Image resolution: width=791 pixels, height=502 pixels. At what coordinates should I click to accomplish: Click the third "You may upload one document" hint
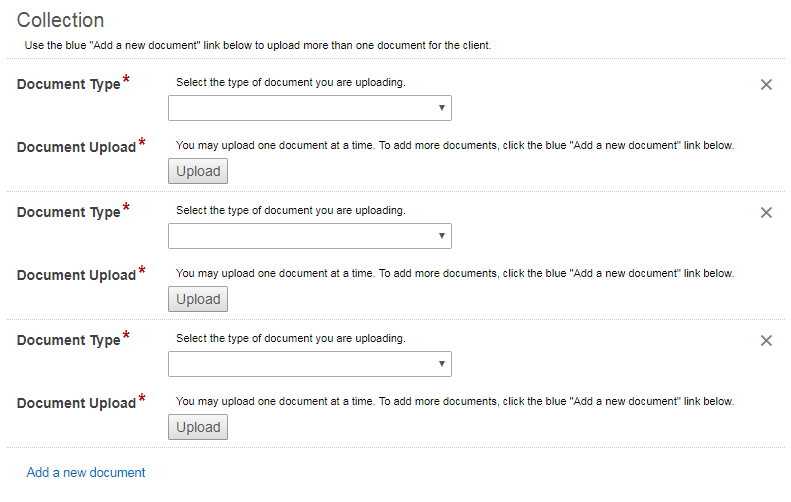(x=455, y=401)
